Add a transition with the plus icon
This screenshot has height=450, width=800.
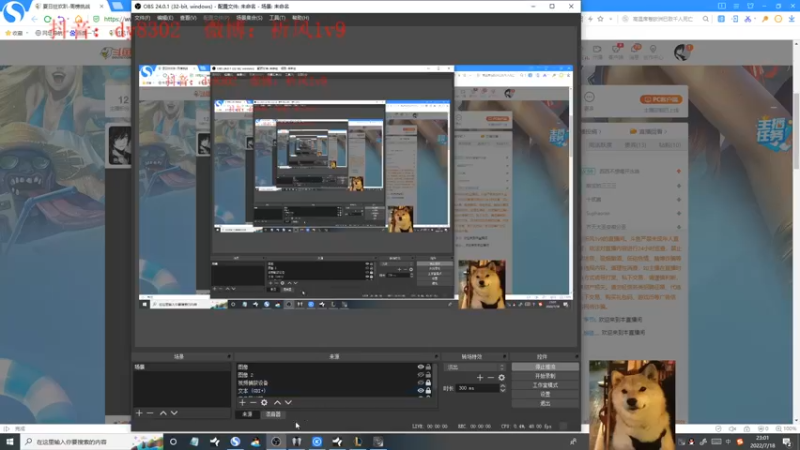[x=480, y=378]
